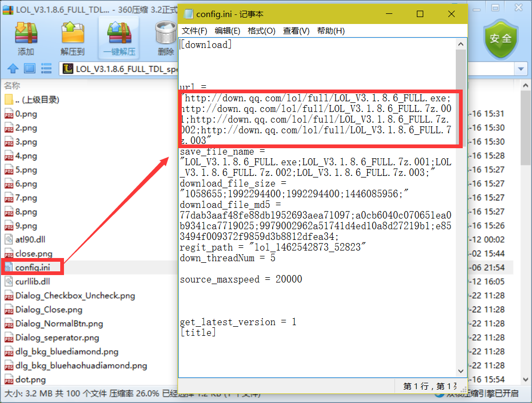This screenshot has width=532, height=403.
Task: Select the dot.png file icon
Action: [9, 380]
